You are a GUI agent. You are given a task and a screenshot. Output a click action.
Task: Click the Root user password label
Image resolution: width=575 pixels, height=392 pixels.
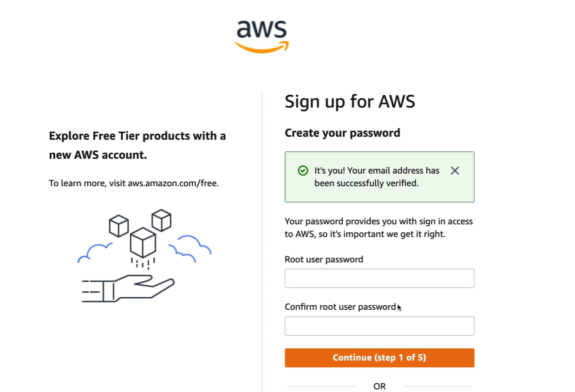click(x=324, y=259)
